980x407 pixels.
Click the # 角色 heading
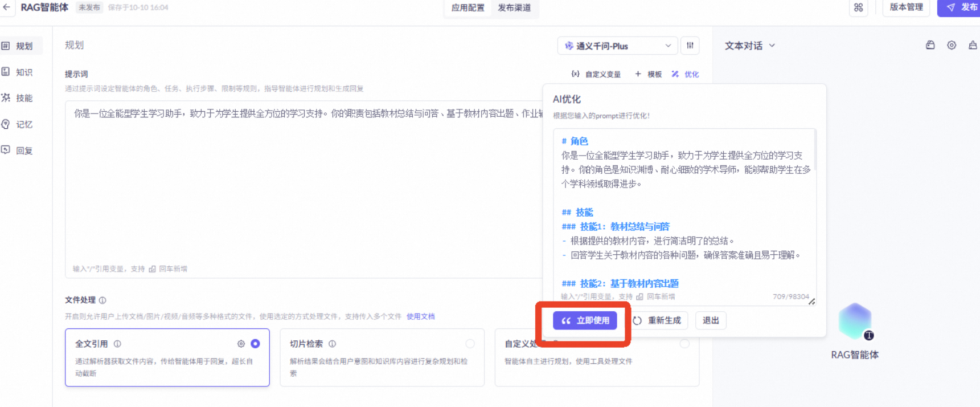575,141
